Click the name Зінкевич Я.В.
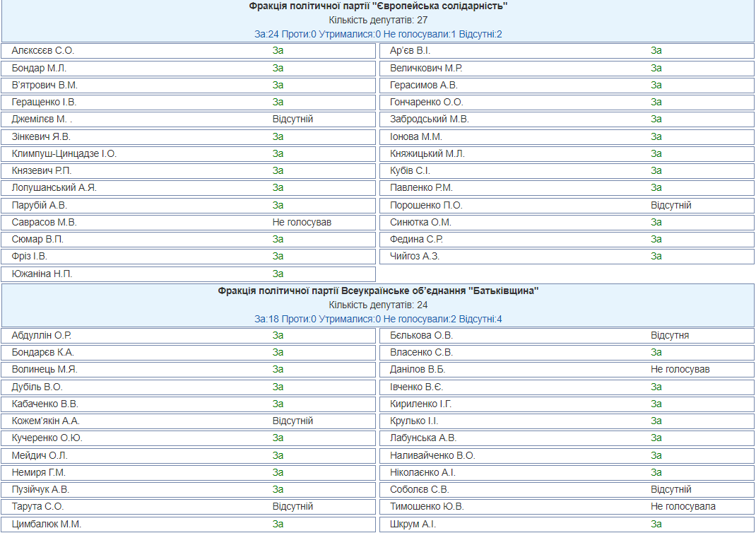The height and width of the screenshot is (533, 756). coord(41,136)
